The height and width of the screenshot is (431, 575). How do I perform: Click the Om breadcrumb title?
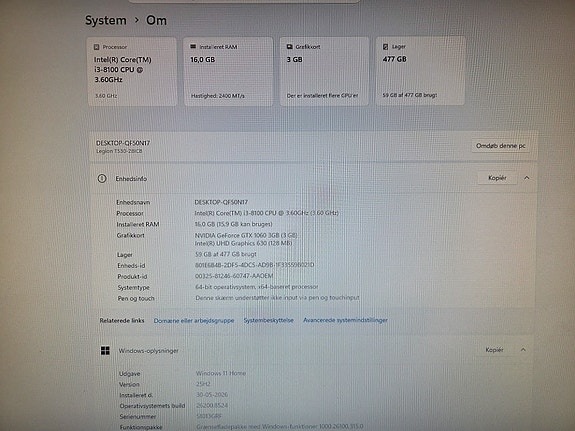156,21
